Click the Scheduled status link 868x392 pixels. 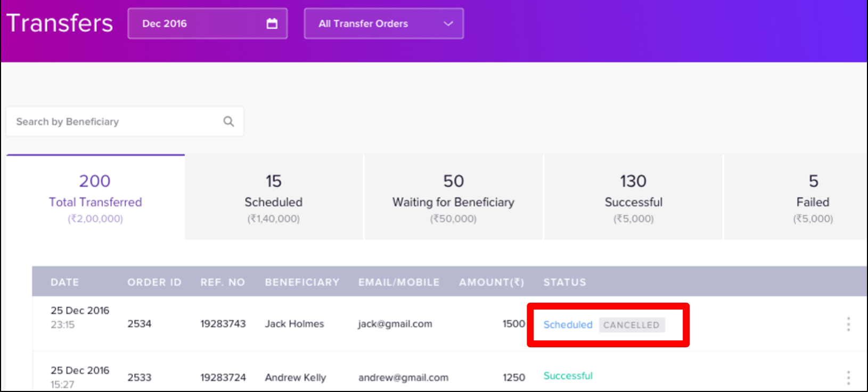tap(568, 324)
